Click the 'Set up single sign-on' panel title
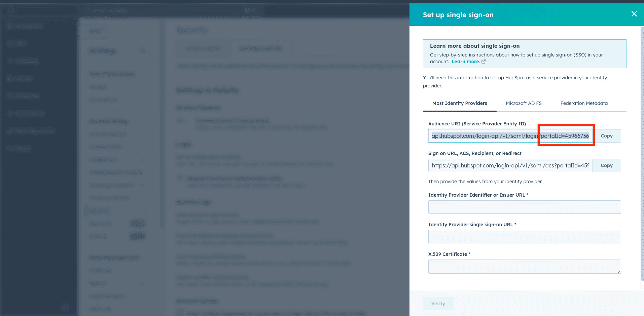 [x=458, y=15]
